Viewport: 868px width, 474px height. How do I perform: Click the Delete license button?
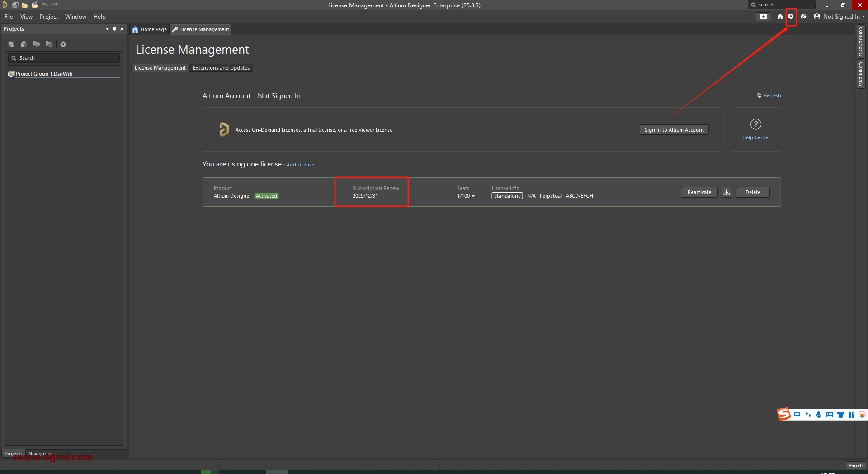pos(753,192)
